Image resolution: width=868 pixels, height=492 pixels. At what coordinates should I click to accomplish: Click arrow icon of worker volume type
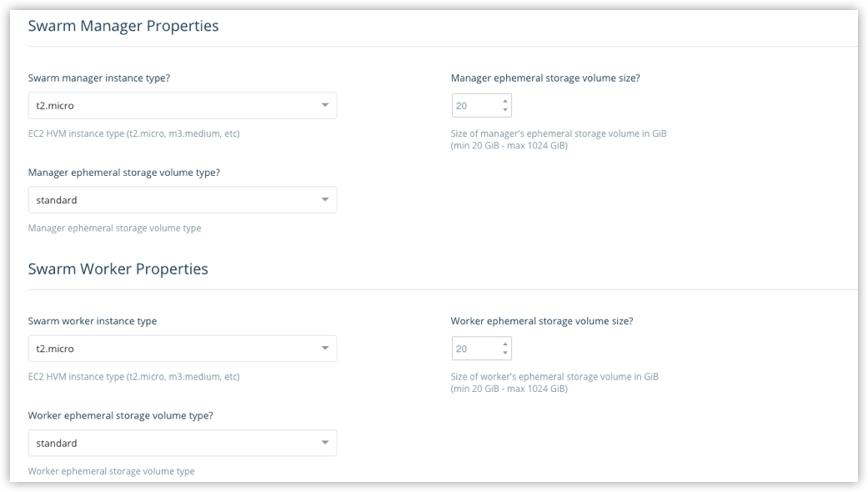click(325, 443)
